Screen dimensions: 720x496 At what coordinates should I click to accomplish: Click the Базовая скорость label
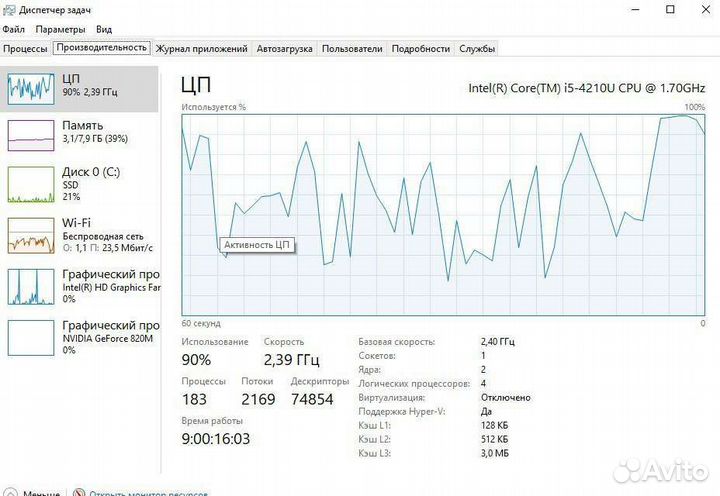tap(396, 342)
